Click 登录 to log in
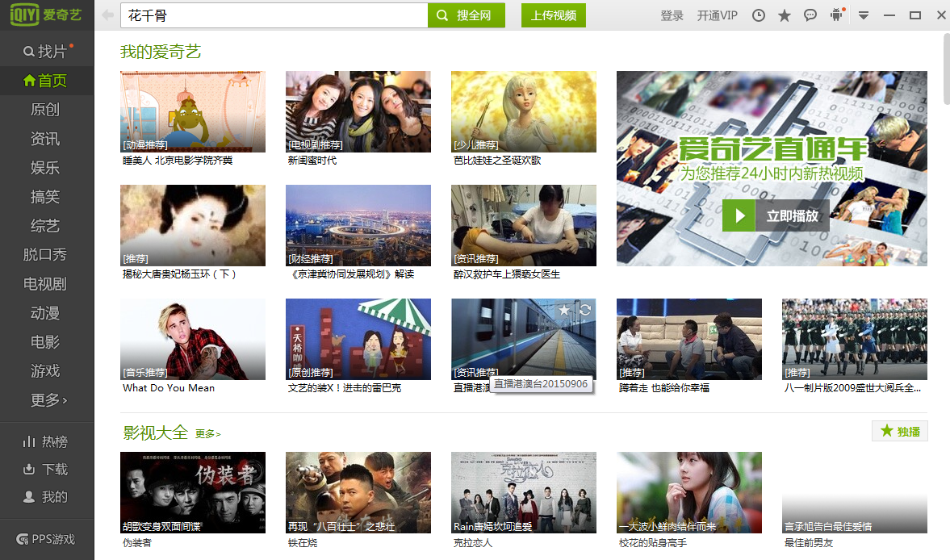Viewport: 950px width, 560px height. (672, 16)
